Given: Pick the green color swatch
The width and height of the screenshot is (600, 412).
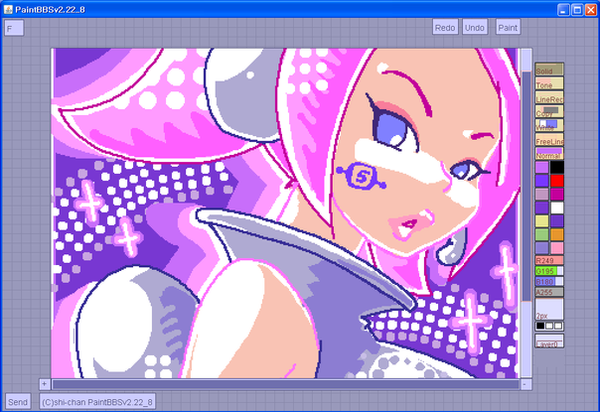Looking at the screenshot, I should point(542,234).
